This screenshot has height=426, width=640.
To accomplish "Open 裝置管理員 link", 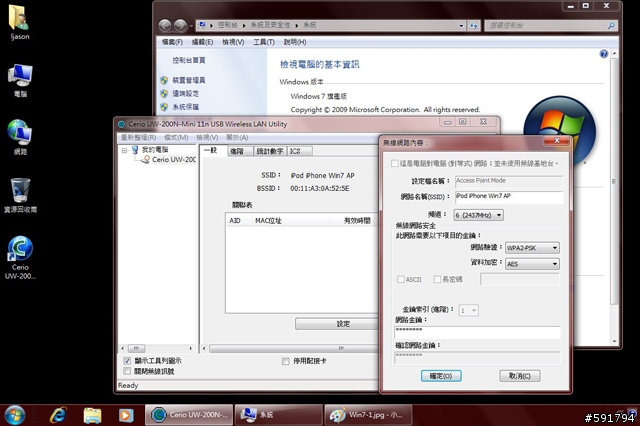I will point(188,80).
